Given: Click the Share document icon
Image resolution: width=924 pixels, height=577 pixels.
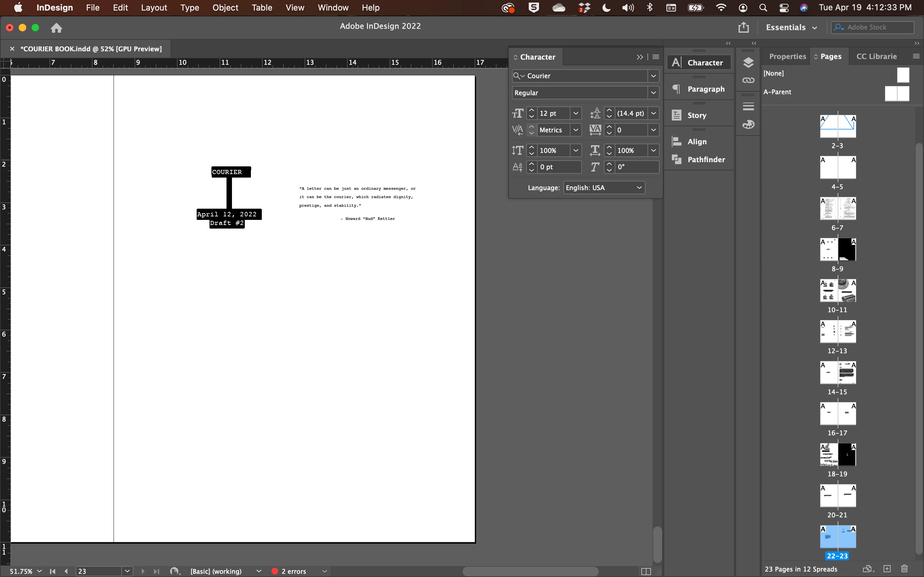Looking at the screenshot, I should click(x=743, y=28).
